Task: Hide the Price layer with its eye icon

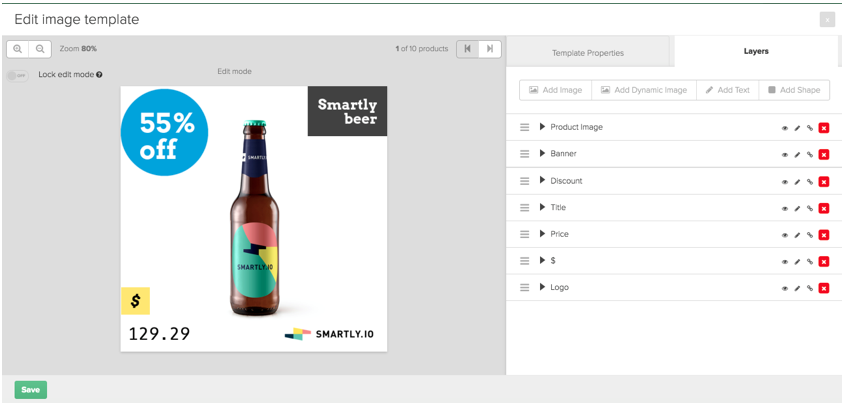Action: pyautogui.click(x=785, y=235)
